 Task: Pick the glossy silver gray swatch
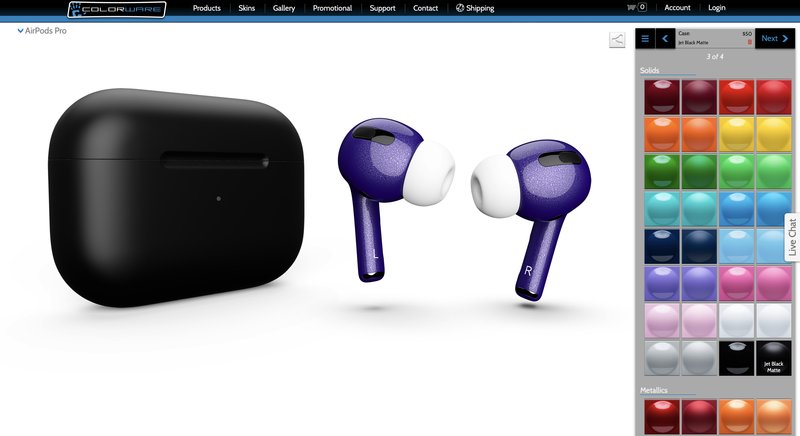(x=662, y=358)
